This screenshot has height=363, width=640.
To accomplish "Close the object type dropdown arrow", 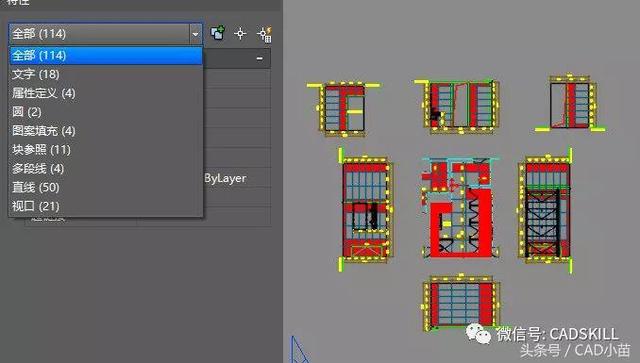I will tap(196, 34).
